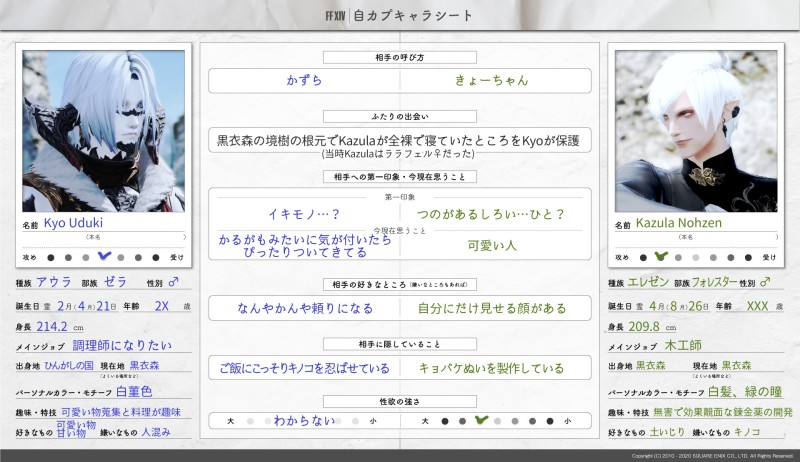Click the text 自分にだけ見せる顔がある

point(492,308)
